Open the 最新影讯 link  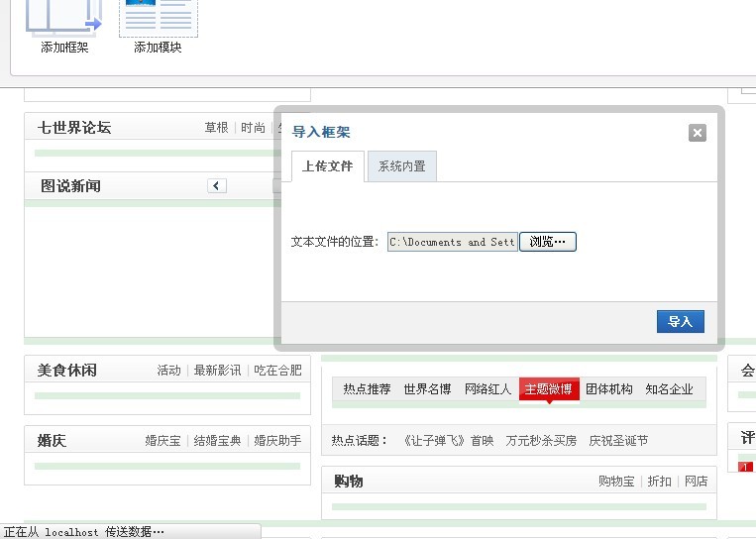point(217,371)
